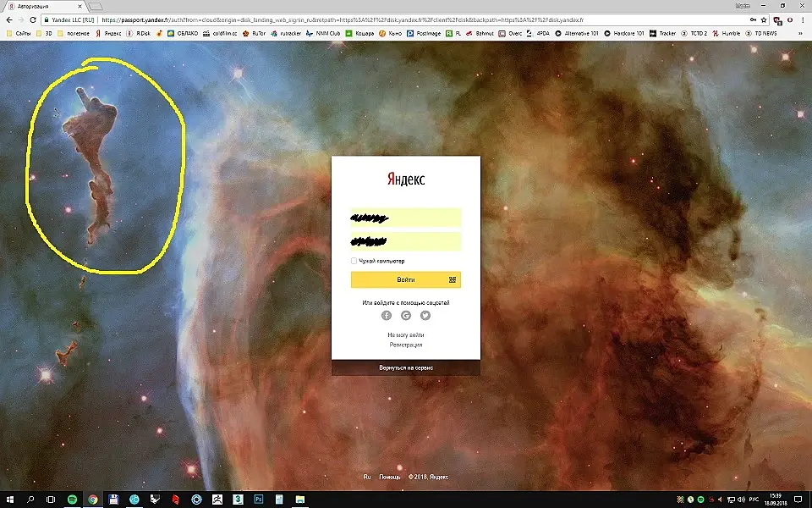
Task: Click the 'Ru' language link in the footer
Action: point(367,477)
